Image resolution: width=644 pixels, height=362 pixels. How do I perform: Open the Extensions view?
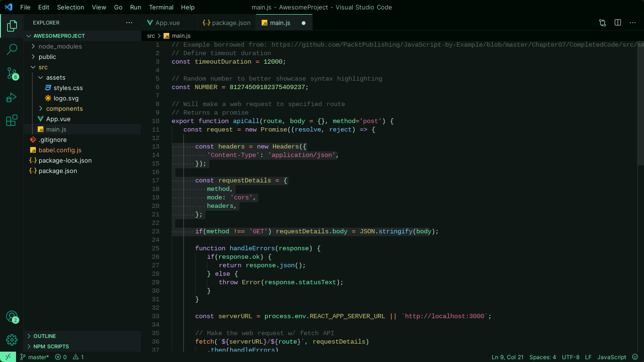[12, 121]
